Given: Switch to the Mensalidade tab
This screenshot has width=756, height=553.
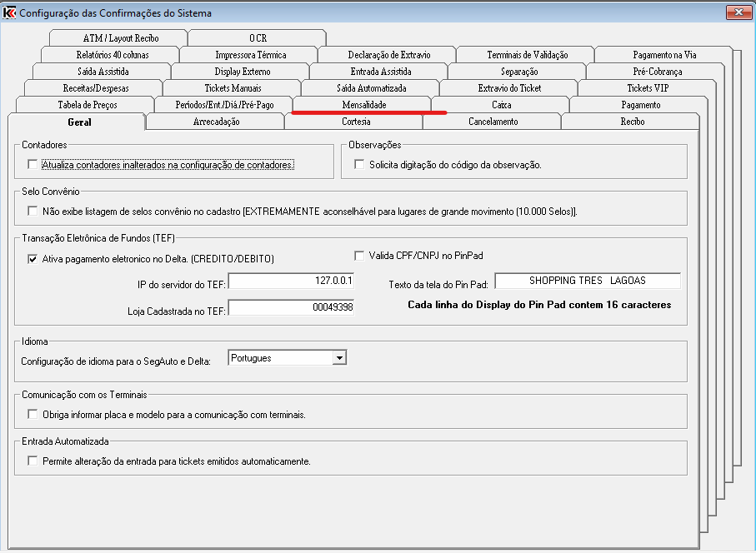Looking at the screenshot, I should coord(364,105).
